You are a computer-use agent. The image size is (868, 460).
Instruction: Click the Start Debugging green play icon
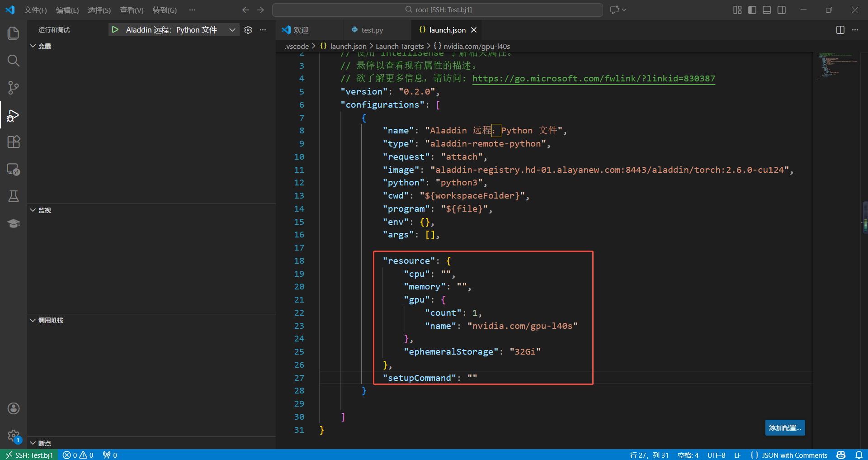[115, 30]
